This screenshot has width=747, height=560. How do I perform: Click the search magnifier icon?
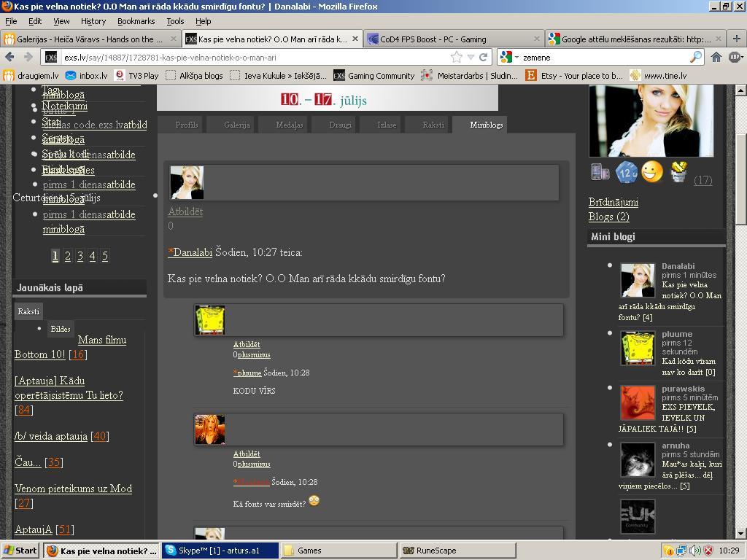[695, 57]
